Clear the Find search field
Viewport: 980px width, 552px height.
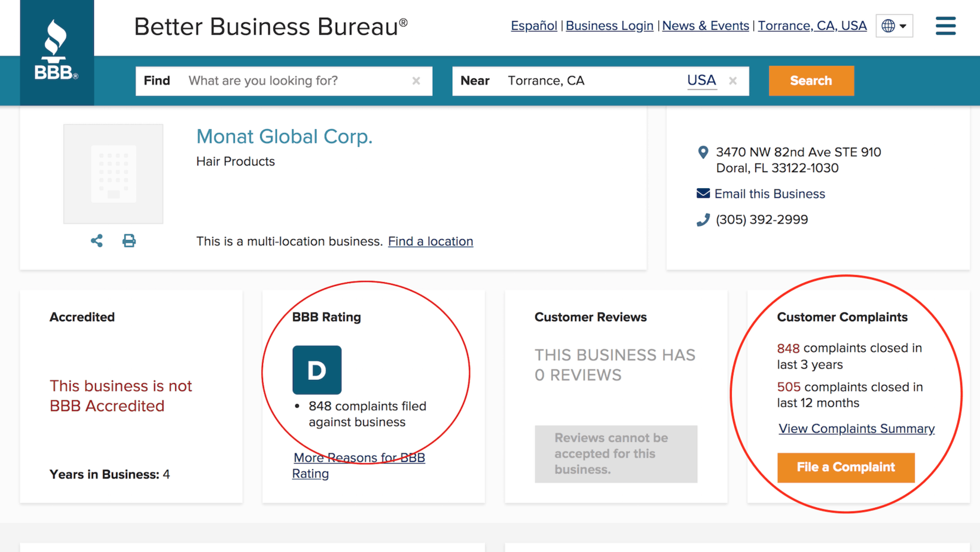[x=416, y=81]
